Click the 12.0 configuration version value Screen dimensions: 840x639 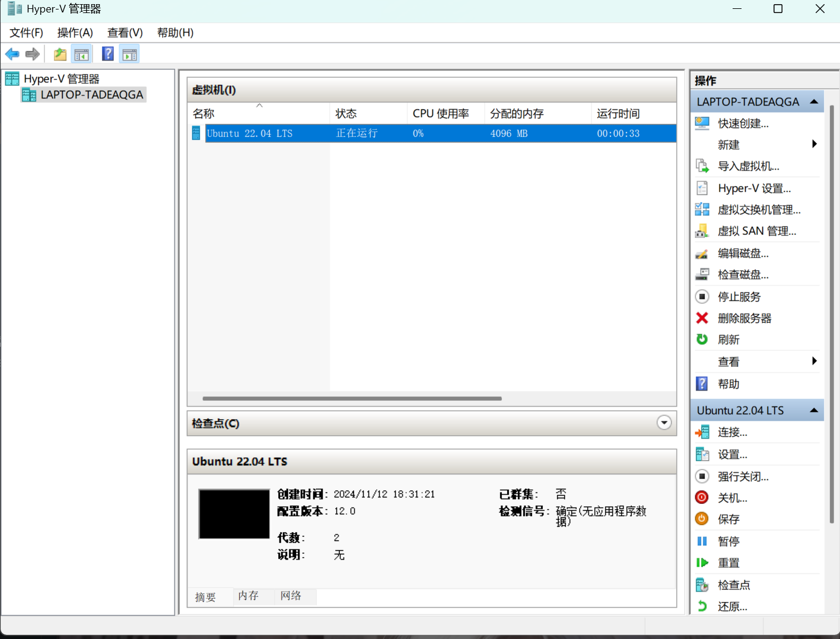[345, 511]
